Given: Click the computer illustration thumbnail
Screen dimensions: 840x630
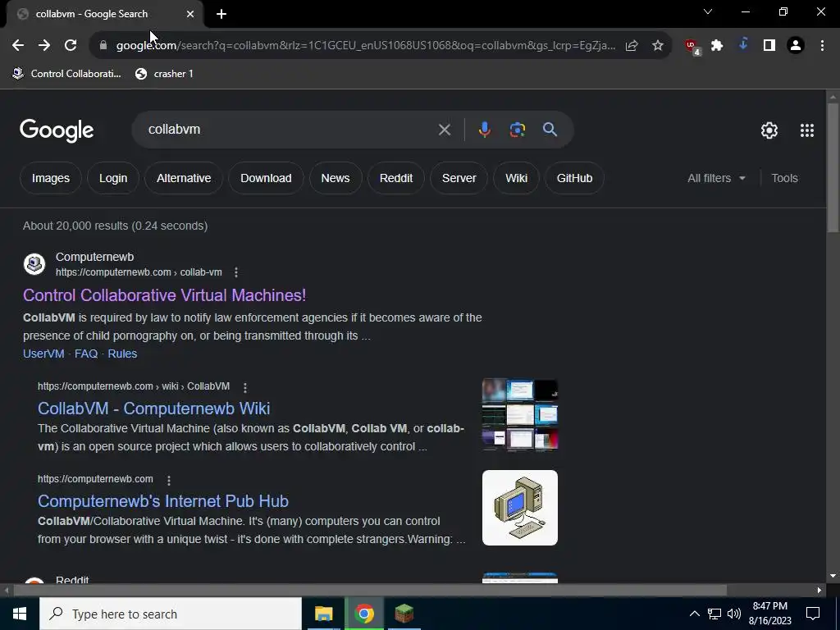Looking at the screenshot, I should [519, 507].
